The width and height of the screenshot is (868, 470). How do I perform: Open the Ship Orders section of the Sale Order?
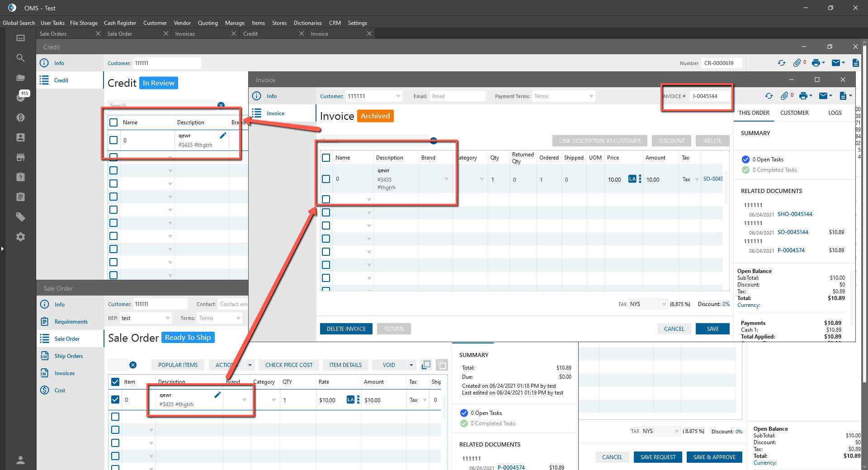click(68, 356)
